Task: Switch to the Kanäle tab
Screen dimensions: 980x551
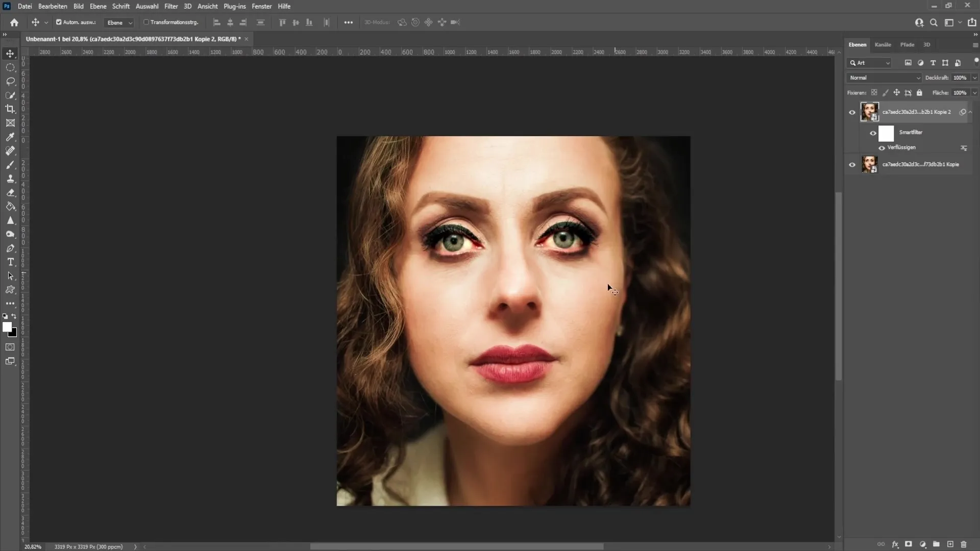Action: point(883,44)
